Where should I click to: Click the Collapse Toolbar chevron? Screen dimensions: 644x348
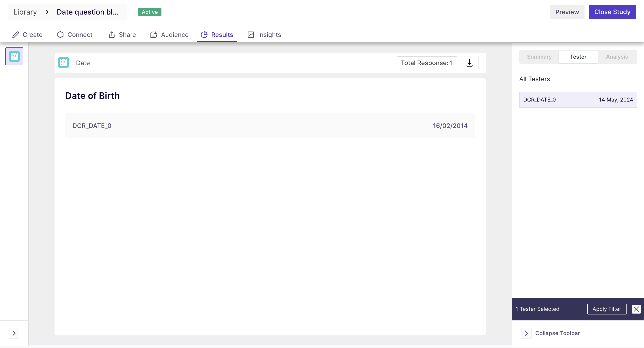(x=526, y=333)
